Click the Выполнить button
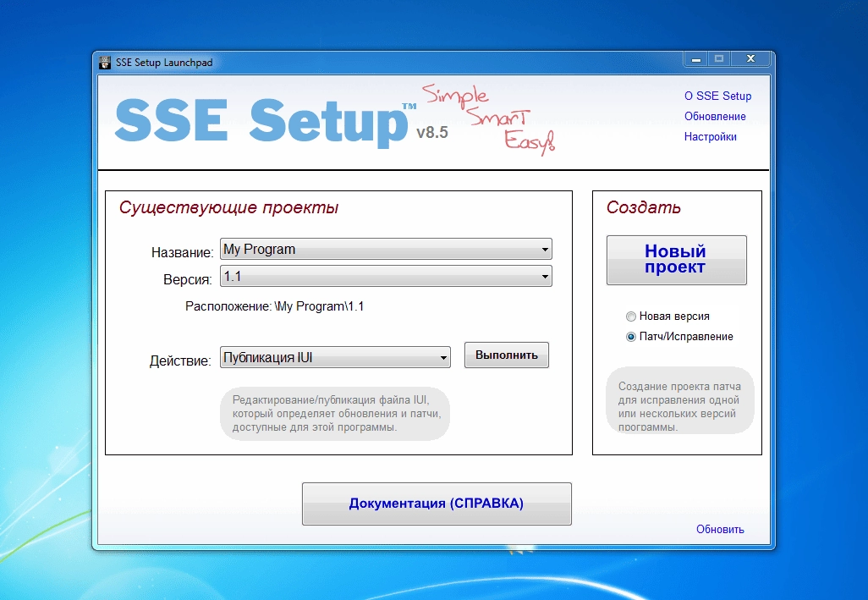 507,355
